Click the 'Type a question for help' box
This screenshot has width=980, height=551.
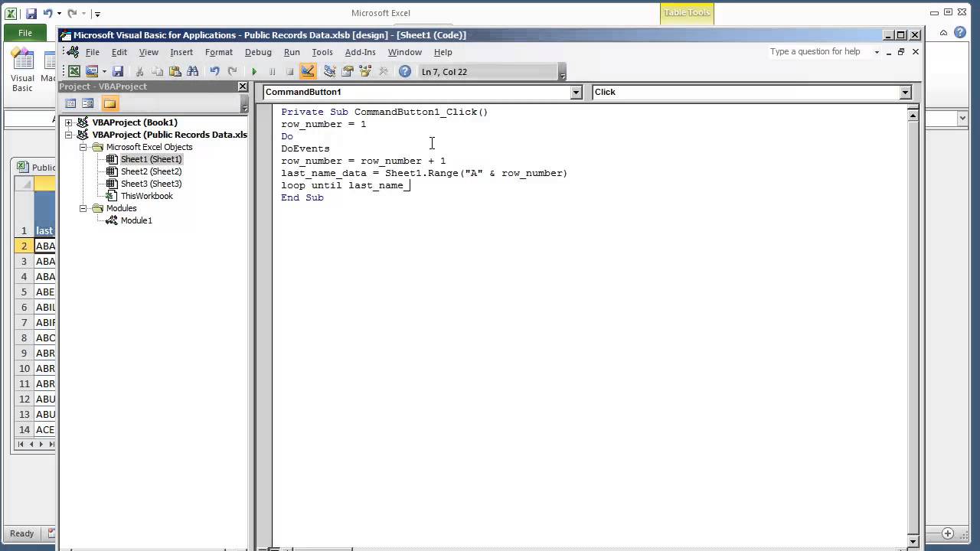pos(819,51)
